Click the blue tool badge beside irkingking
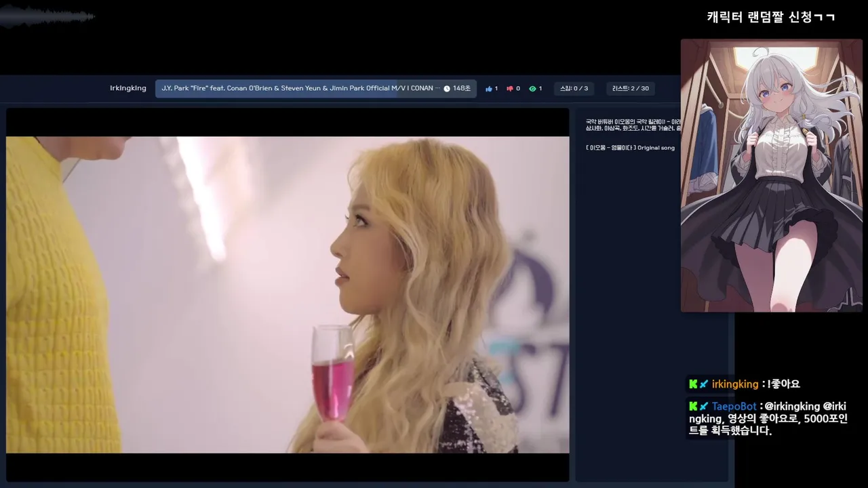Screen dimensions: 868x488 [704, 384]
